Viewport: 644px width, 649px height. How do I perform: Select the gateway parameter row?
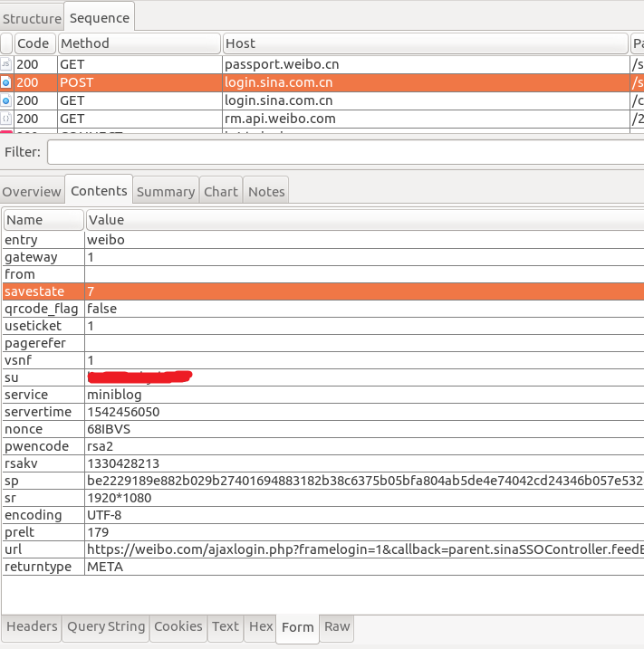(323, 257)
